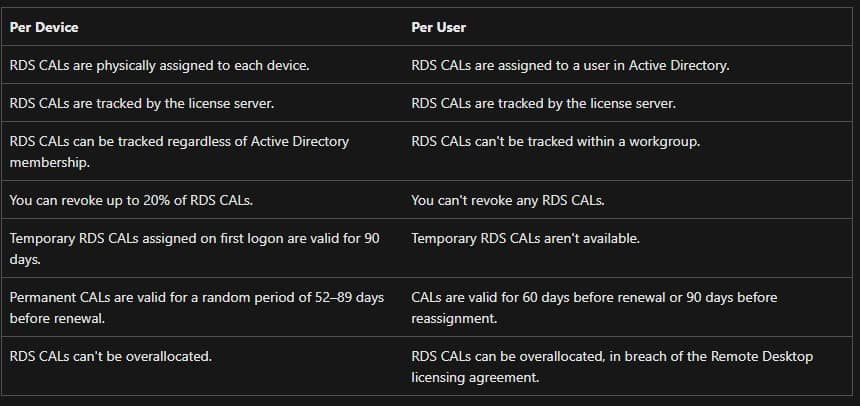Viewport: 860px width, 406px height.
Task: Select the 'Temporary RDS CALs assigned on first logon' cell
Action: click(x=195, y=248)
